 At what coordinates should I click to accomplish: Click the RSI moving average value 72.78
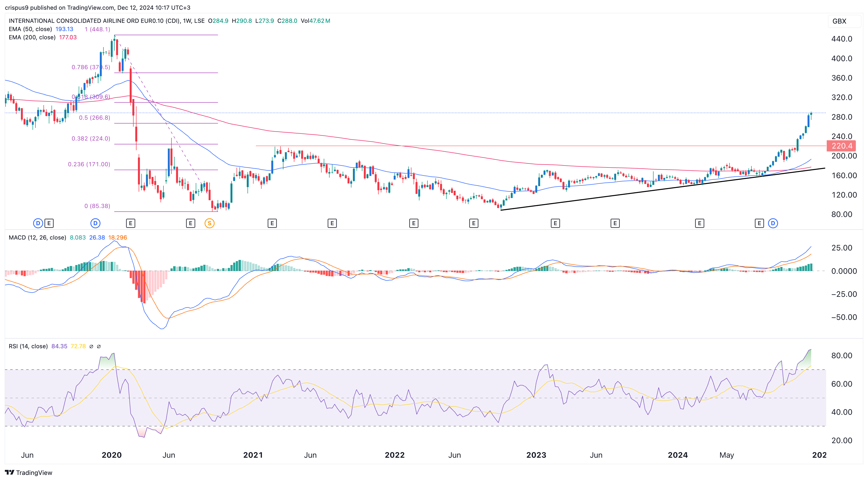coord(78,346)
